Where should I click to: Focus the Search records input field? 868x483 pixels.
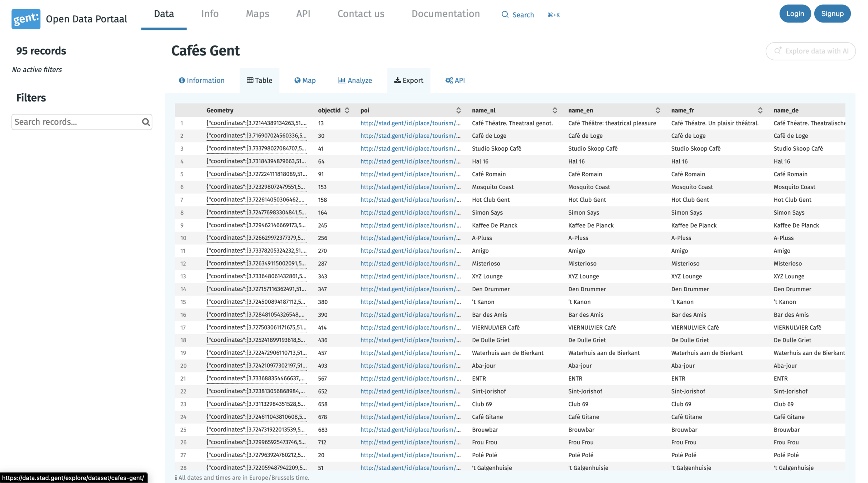point(76,122)
